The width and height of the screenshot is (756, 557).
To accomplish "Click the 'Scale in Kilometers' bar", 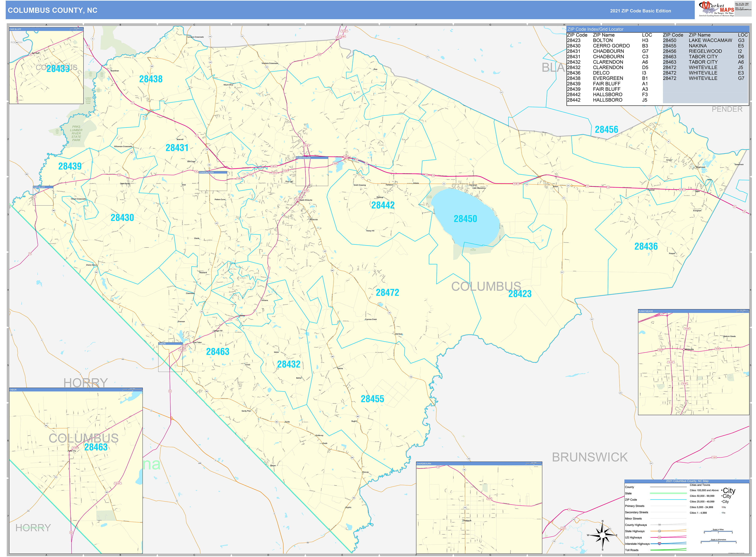I will (x=718, y=542).
